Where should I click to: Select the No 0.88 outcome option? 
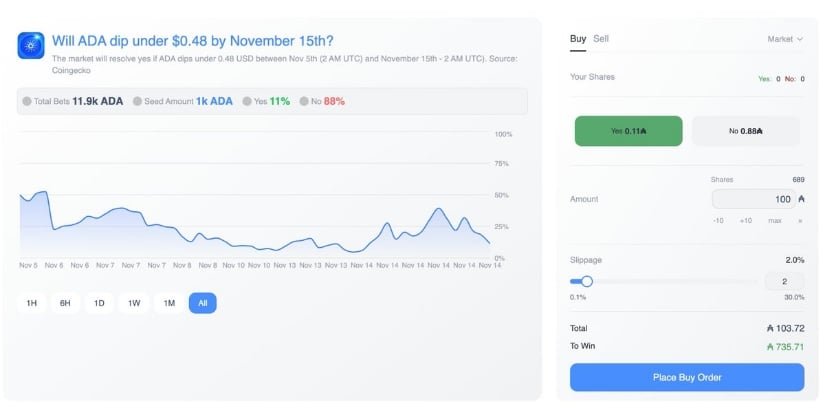[746, 130]
